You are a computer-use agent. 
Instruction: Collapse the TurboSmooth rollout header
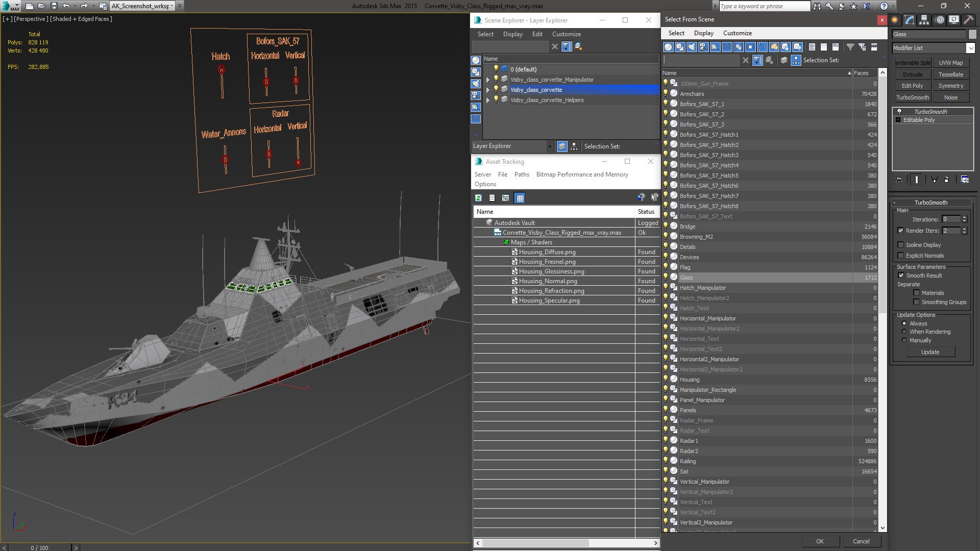click(931, 203)
